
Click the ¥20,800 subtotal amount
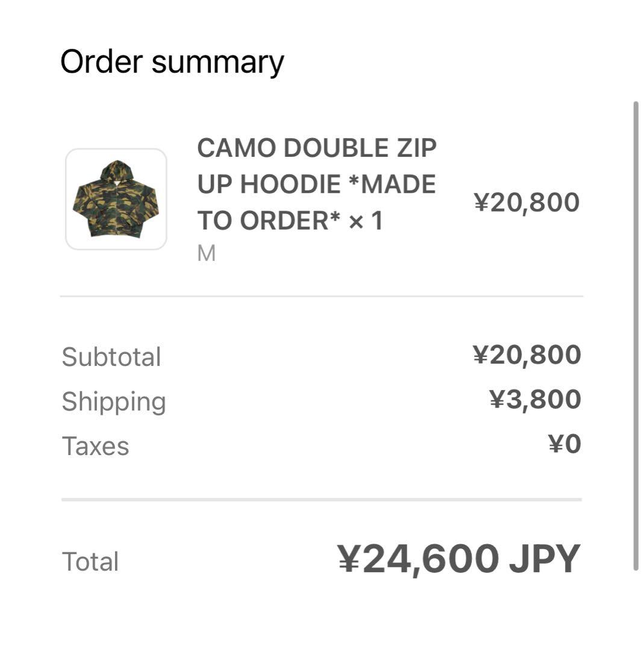[527, 355]
